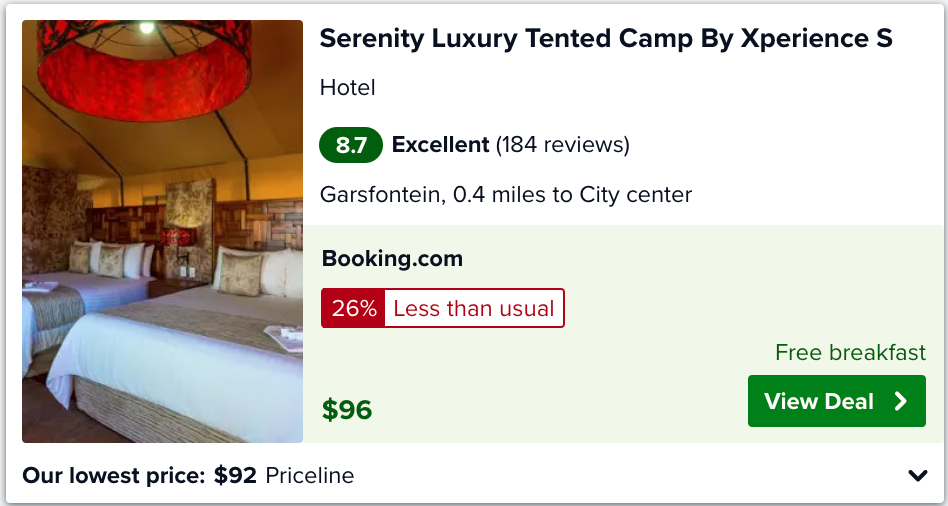Click the $92 lowest price amount
Image resolution: width=948 pixels, height=506 pixels.
click(235, 476)
